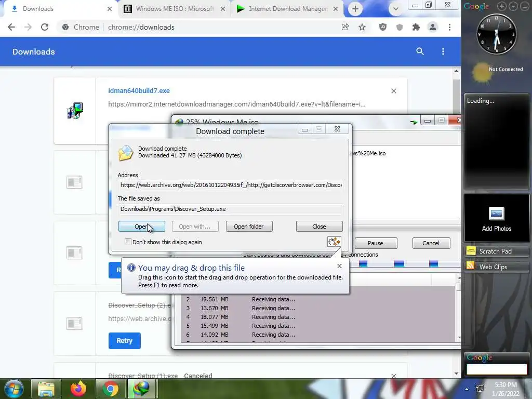Screen dimensions: 532x399
Task: Select connection row 4 with 18.077 MB
Action: [319, 317]
